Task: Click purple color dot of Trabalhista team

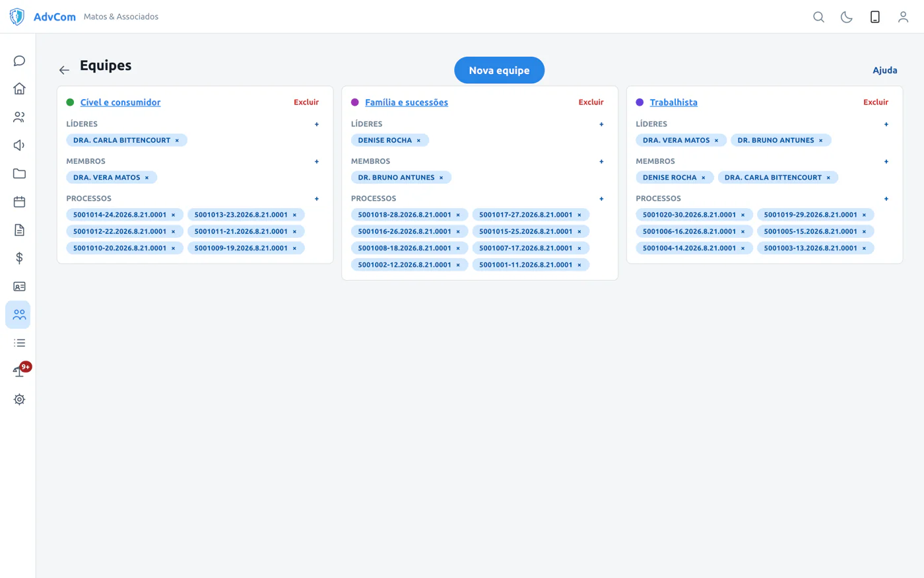Action: pyautogui.click(x=640, y=102)
